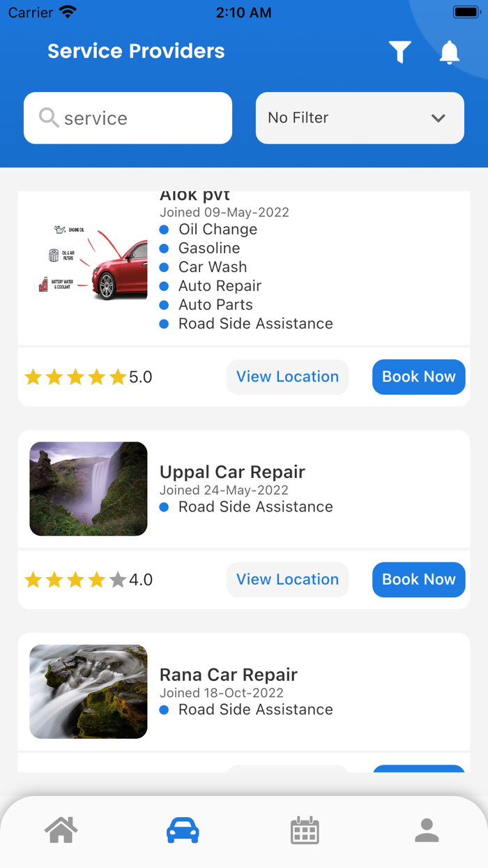Toggle the first star on Alok pvt rating
This screenshot has height=868, width=488.
(x=33, y=377)
